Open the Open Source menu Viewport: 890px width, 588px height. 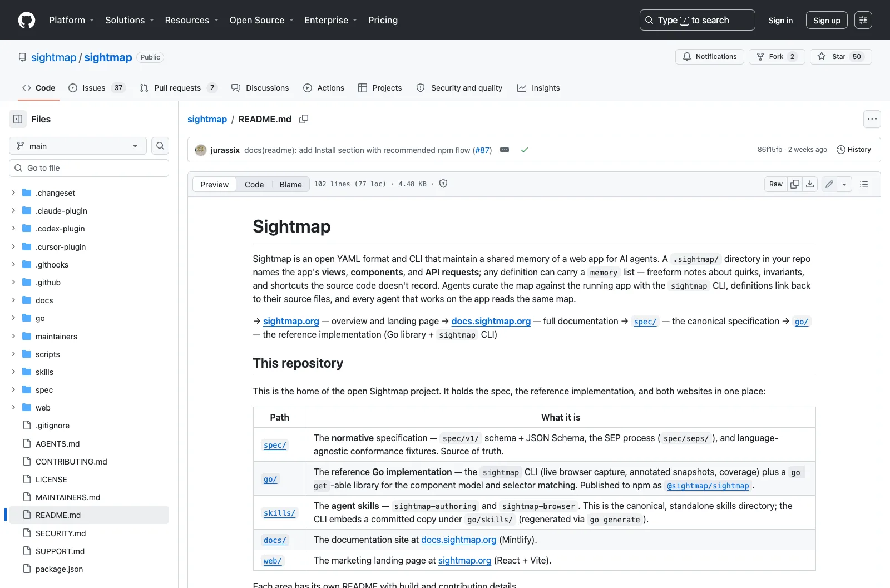click(261, 20)
